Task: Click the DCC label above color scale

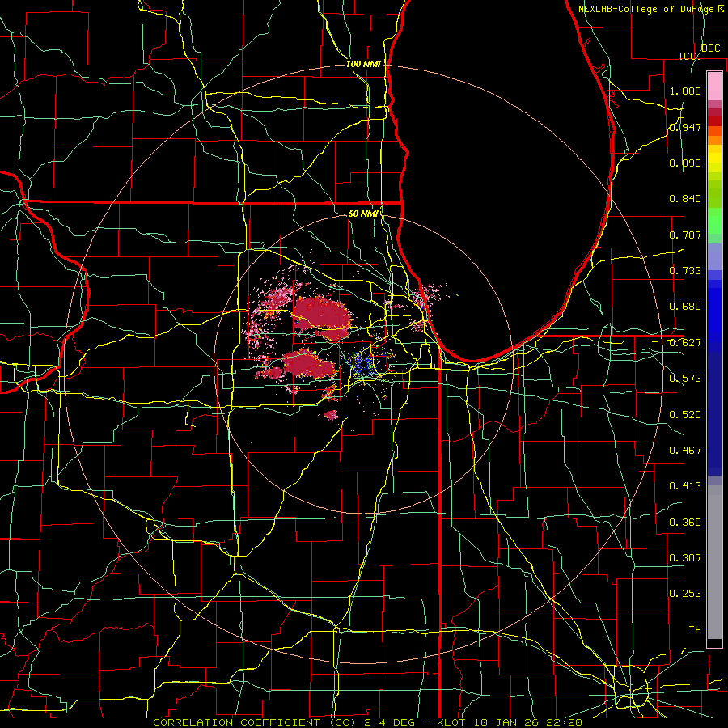Action: coord(710,49)
